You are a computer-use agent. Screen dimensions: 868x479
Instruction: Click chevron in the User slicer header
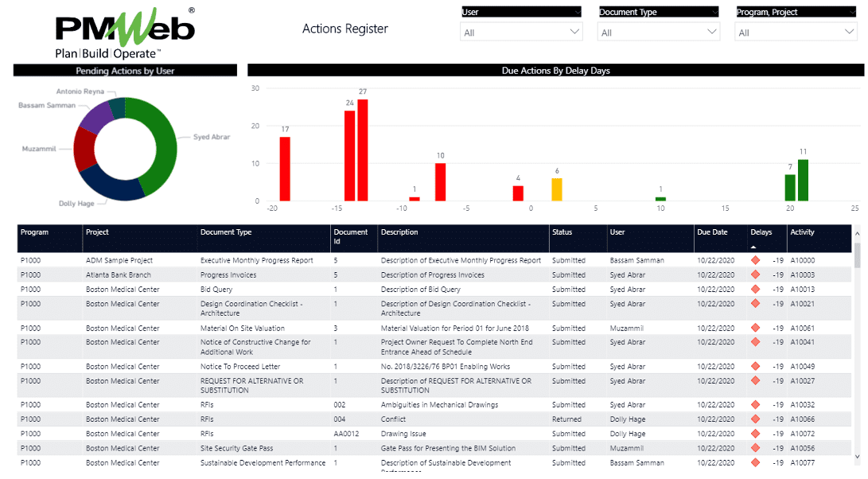coord(576,12)
